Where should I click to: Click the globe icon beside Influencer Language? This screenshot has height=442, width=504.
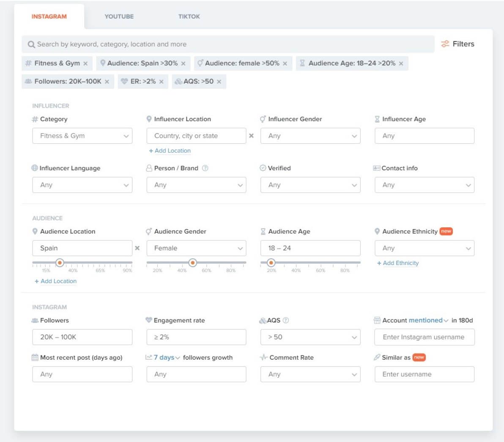pos(35,168)
